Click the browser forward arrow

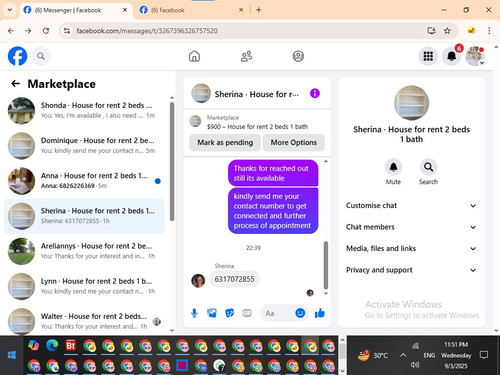coord(28,31)
